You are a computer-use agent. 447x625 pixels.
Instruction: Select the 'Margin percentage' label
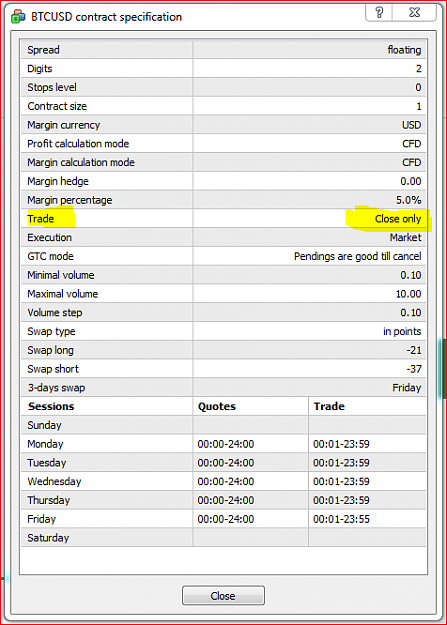(x=69, y=200)
